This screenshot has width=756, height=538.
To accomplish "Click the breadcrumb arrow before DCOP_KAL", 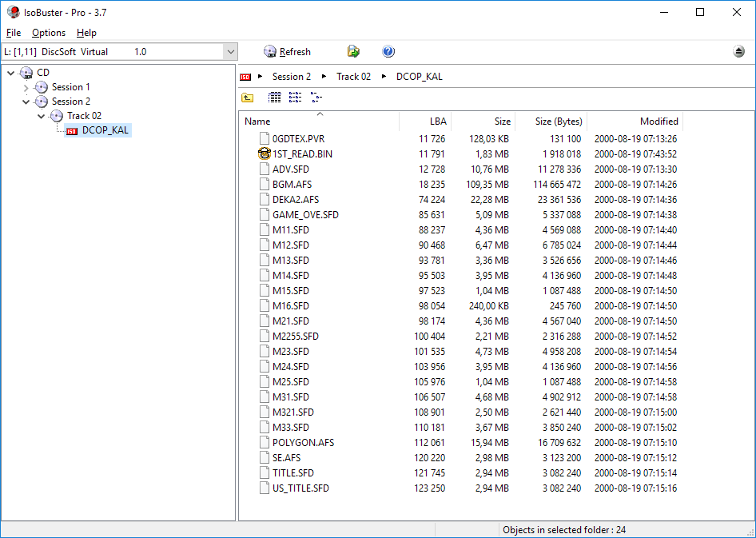I will (384, 77).
